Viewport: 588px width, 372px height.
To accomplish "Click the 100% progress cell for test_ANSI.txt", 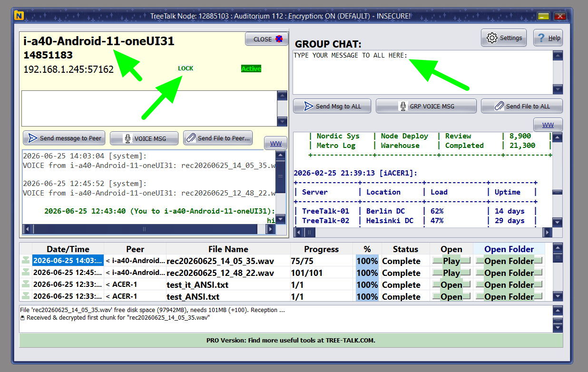I will click(x=367, y=296).
